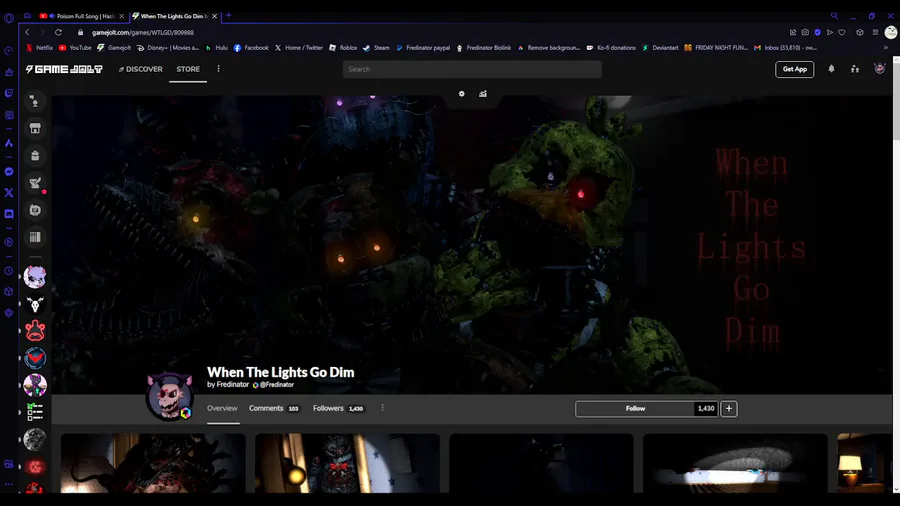Click the heart bookmark icon in address bar
The image size is (900, 506).
(841, 33)
